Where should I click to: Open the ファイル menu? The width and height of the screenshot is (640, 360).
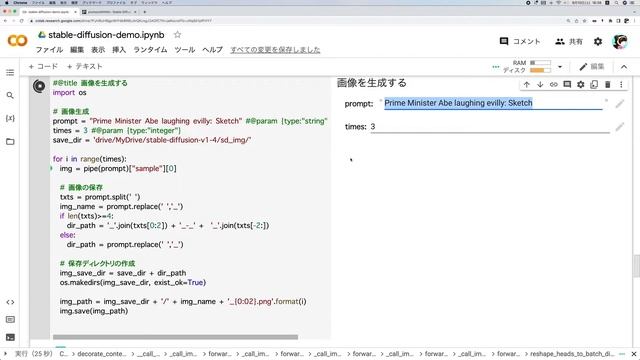(49, 50)
